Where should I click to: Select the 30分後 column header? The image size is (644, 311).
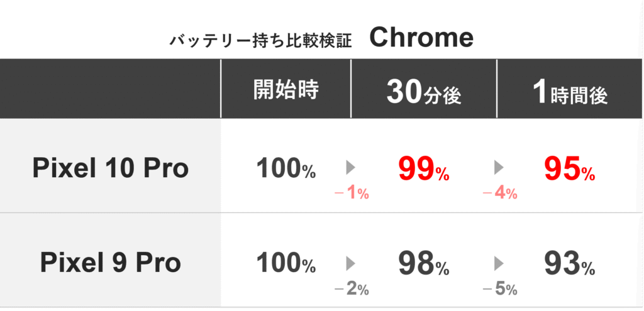424,93
